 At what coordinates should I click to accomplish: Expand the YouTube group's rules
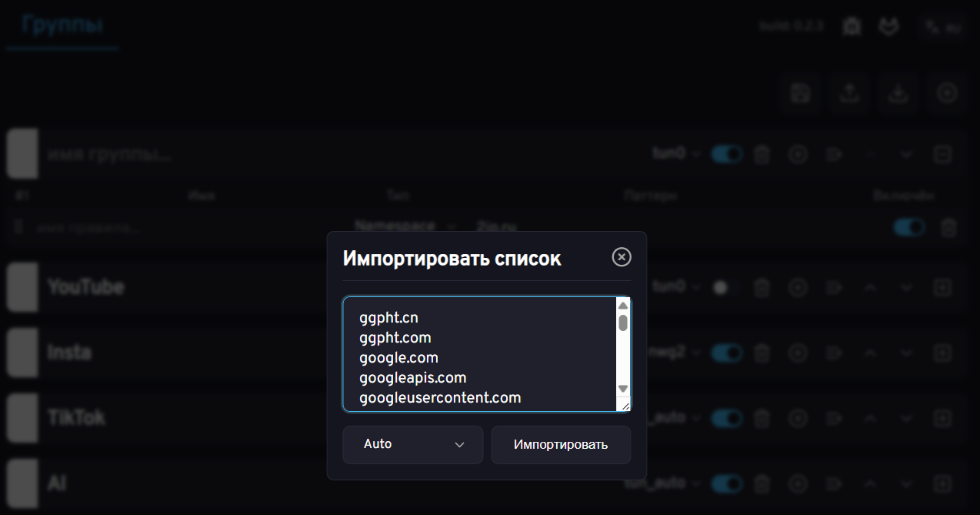942,288
